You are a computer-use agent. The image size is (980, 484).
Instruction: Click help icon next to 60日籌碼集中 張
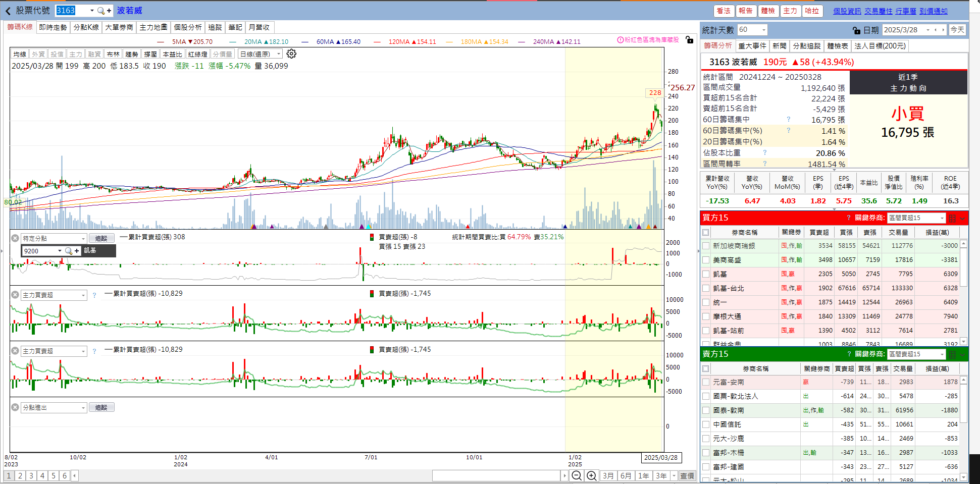789,120
